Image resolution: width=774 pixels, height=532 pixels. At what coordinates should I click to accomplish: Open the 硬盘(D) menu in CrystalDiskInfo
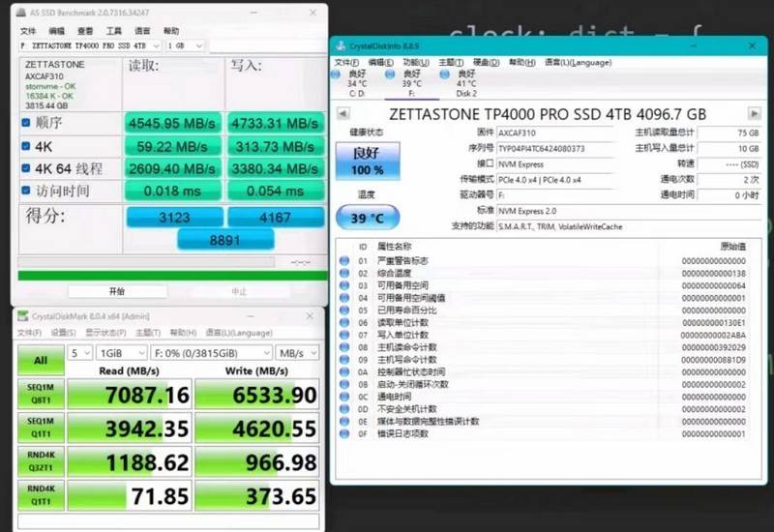[487, 62]
